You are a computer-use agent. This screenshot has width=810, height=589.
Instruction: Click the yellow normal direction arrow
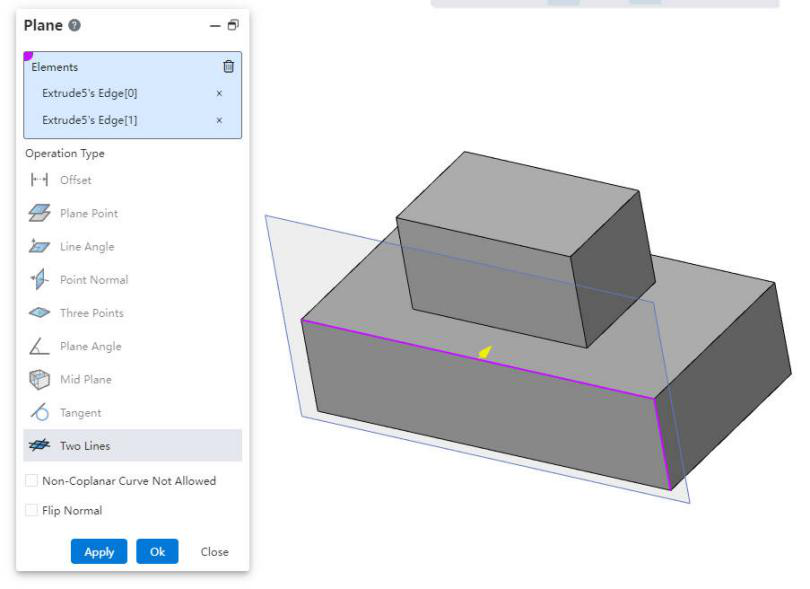(485, 352)
